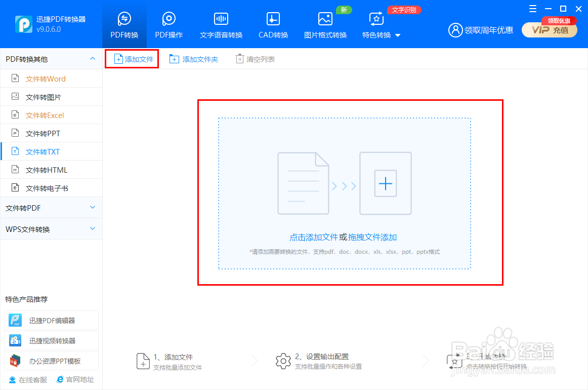Click the app name 迅捷PDF转换器 text
The height and width of the screenshot is (390, 588).
tap(61, 19)
